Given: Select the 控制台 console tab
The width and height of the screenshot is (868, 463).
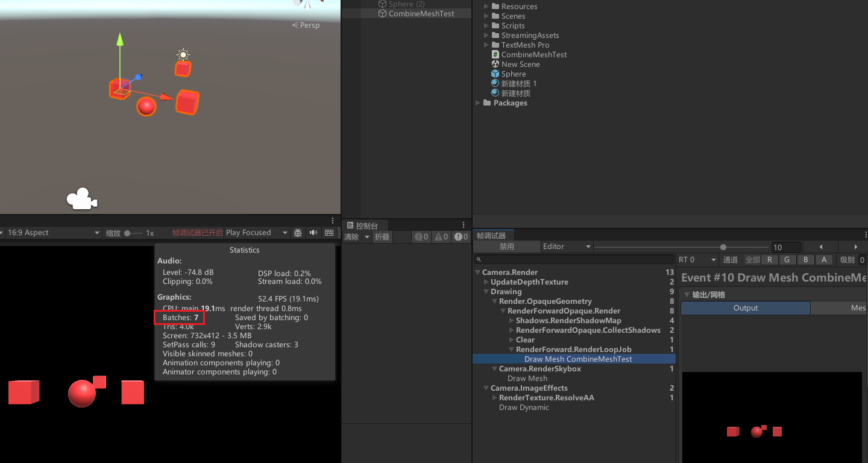Looking at the screenshot, I should tap(362, 225).
